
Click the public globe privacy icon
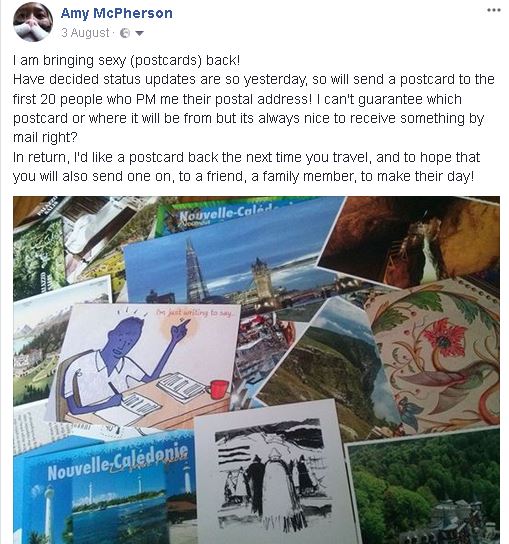click(x=125, y=33)
